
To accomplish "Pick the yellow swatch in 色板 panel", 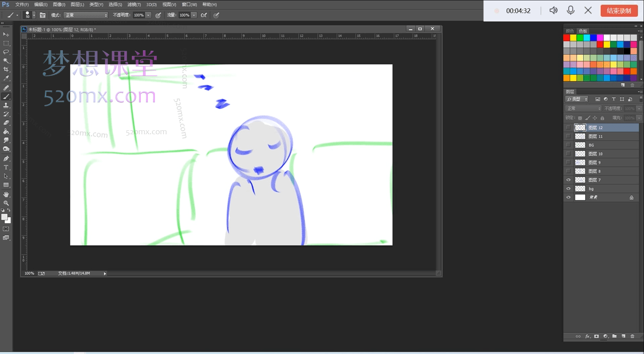I will (x=573, y=38).
